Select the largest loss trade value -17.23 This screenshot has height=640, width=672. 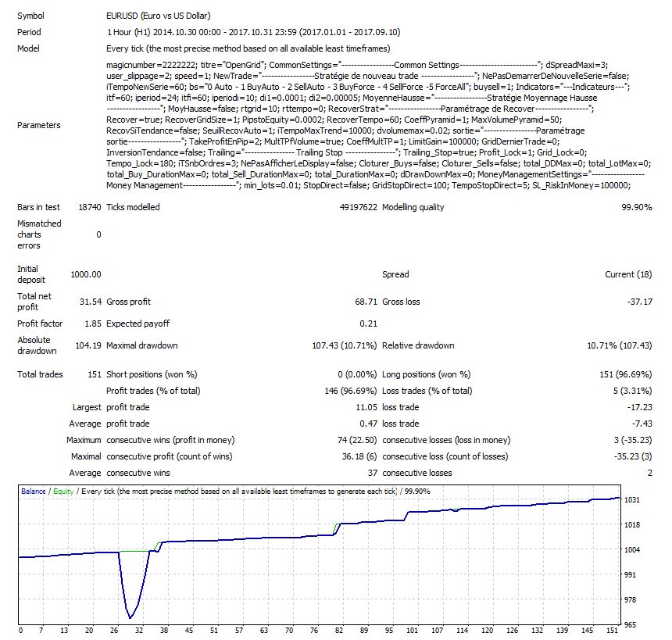point(639,407)
